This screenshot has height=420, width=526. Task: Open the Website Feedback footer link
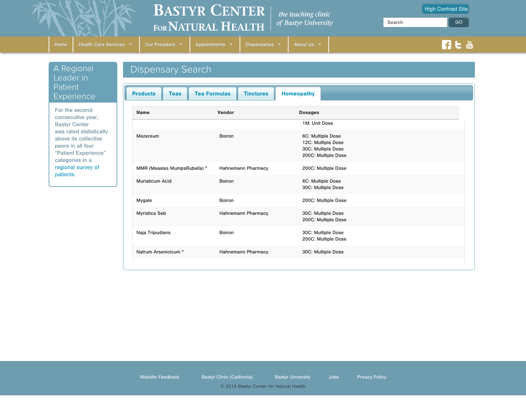tap(159, 377)
